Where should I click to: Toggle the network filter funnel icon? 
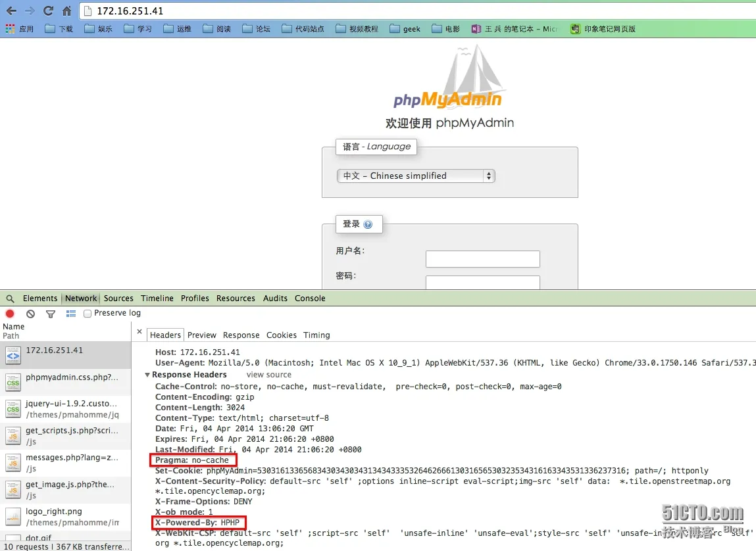(x=51, y=314)
